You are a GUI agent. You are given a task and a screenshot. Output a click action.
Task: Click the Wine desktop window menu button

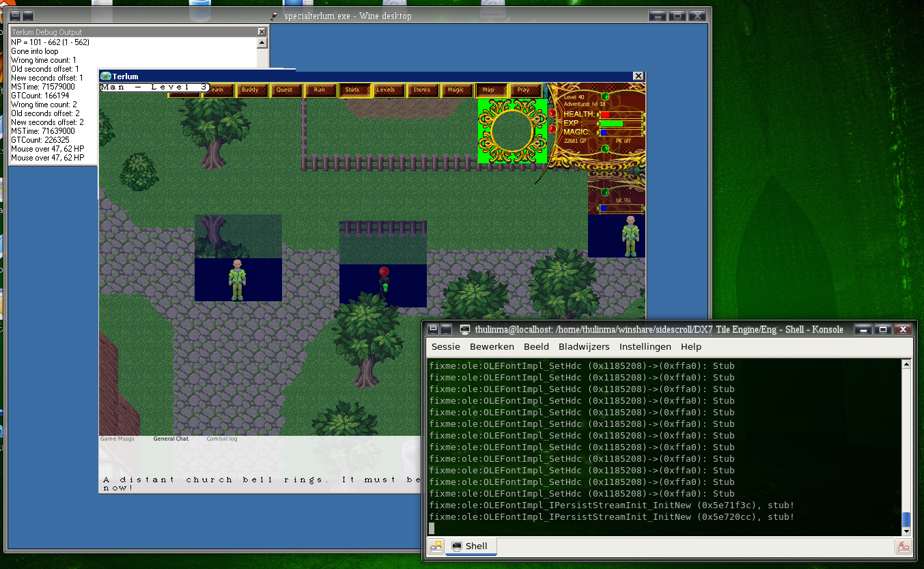pyautogui.click(x=14, y=16)
